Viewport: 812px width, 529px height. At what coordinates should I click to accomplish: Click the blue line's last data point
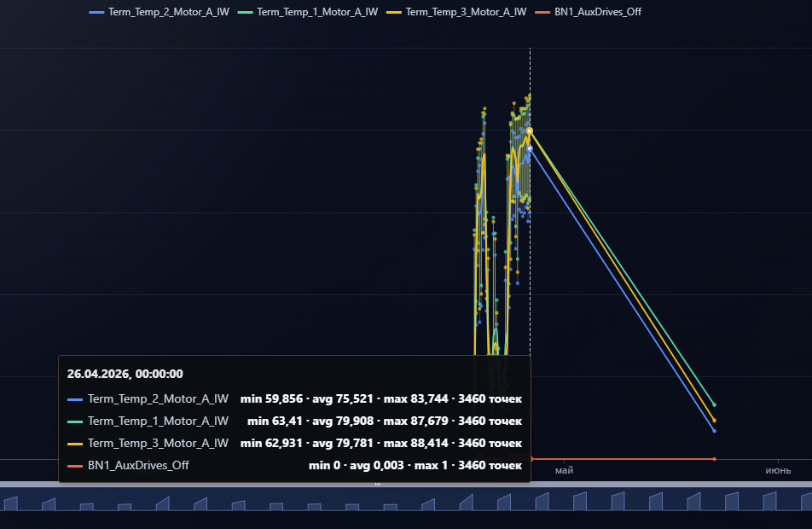coord(714,431)
